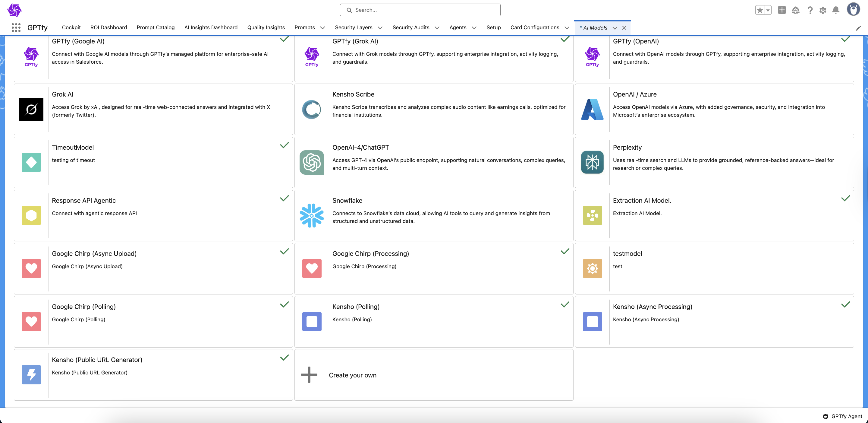The width and height of the screenshot is (868, 423).
Task: Click the Kensho Scribe logo icon
Action: (x=311, y=109)
